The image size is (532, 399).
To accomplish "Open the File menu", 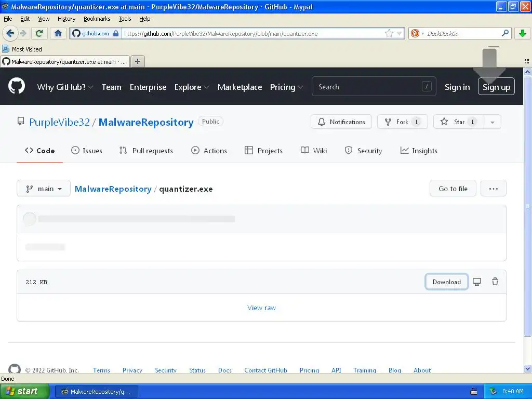I will (8, 19).
